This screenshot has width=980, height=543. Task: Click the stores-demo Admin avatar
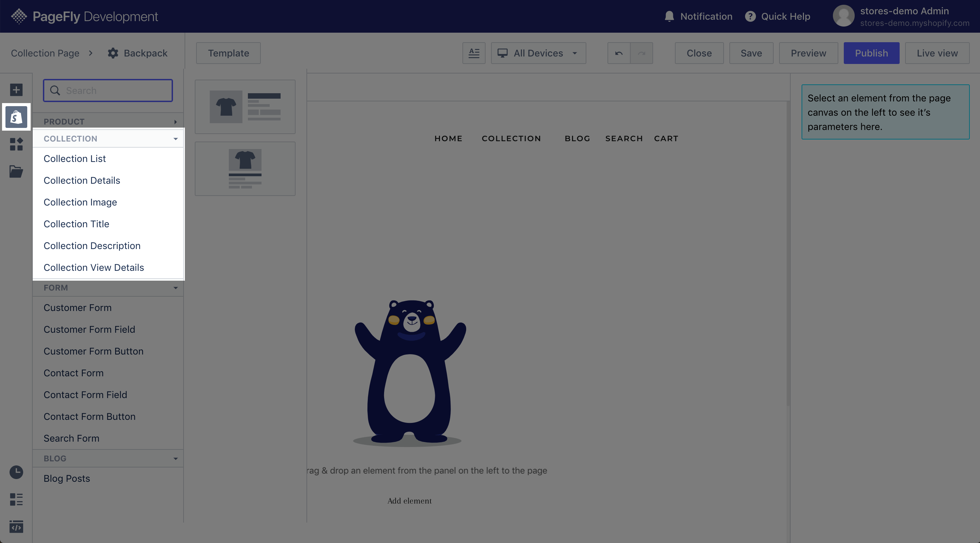click(843, 16)
